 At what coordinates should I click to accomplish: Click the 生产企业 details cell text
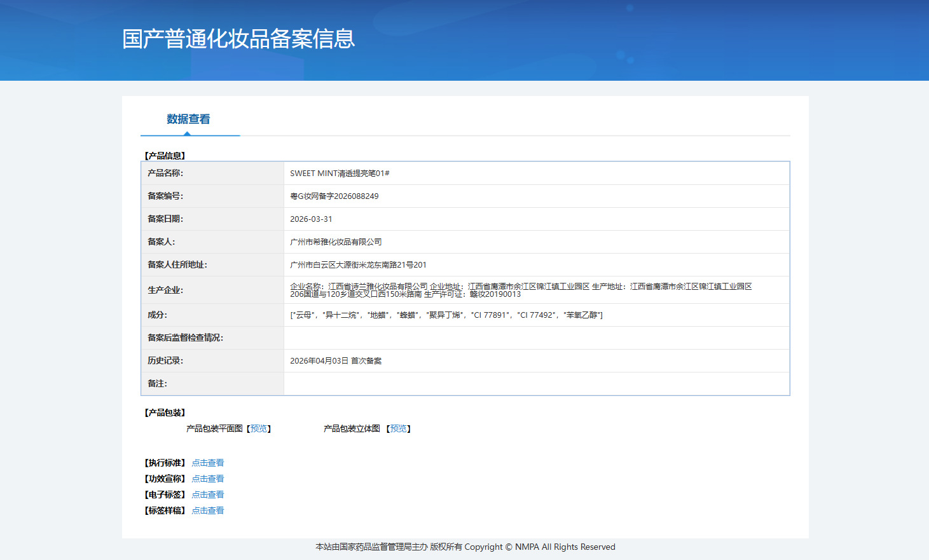[521, 290]
